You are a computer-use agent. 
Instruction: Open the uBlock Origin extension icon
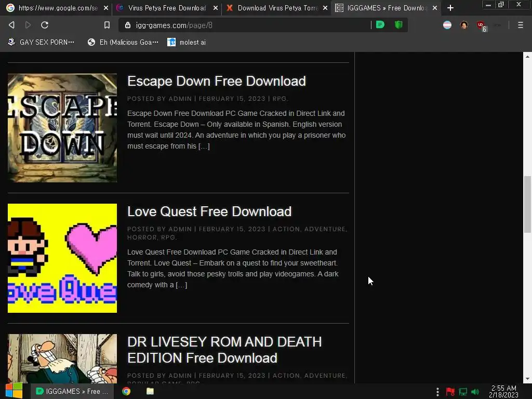[x=481, y=25]
